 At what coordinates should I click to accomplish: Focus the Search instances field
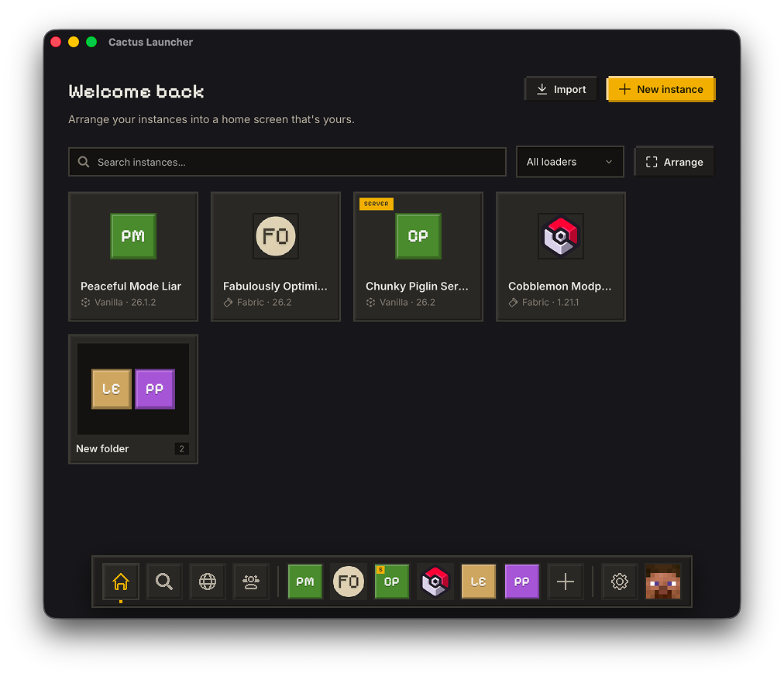pos(287,162)
